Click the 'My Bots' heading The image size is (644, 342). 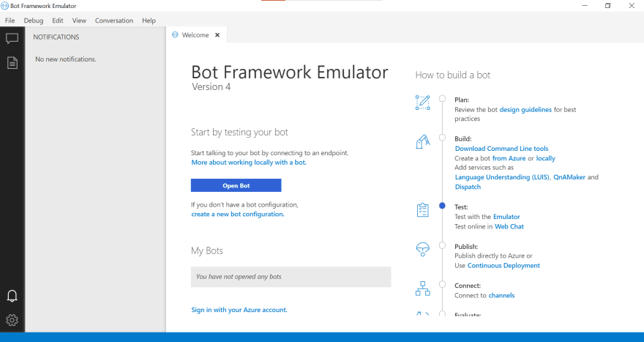pyautogui.click(x=207, y=250)
